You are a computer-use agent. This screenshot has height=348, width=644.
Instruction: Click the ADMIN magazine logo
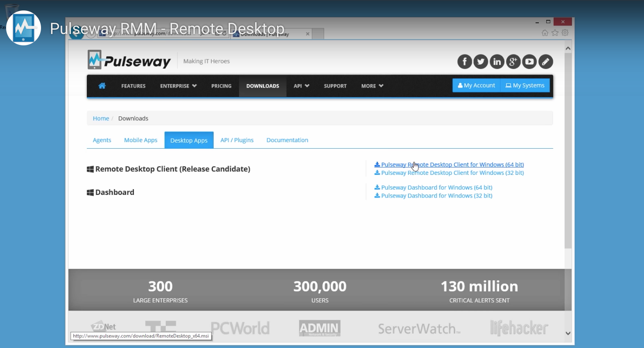pyautogui.click(x=320, y=328)
